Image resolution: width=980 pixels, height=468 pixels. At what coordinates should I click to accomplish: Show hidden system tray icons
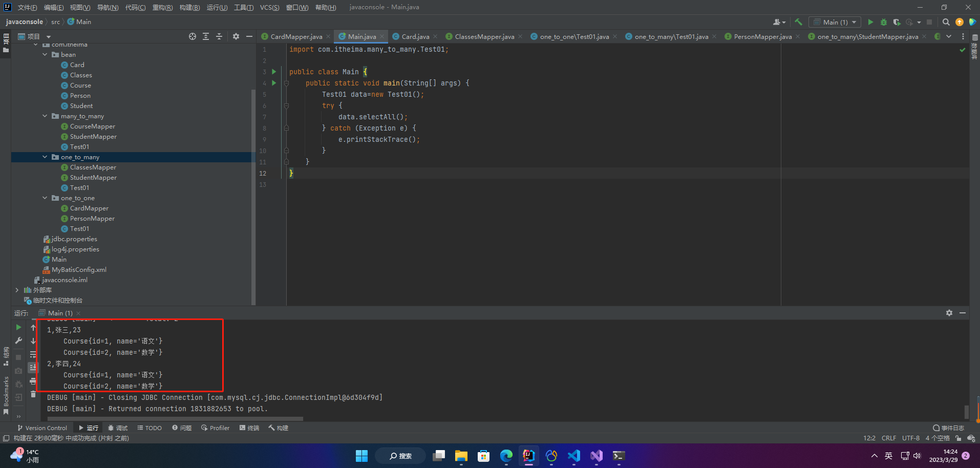pos(875,456)
